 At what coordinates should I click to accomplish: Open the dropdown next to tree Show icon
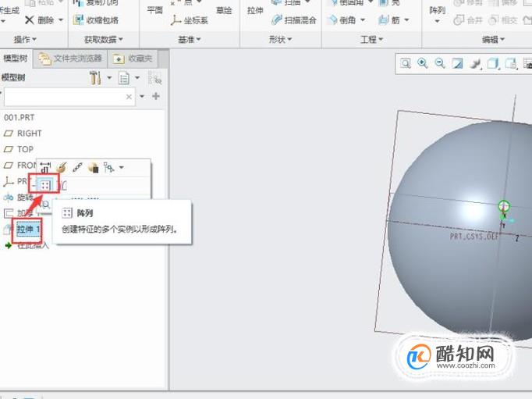tap(137, 78)
